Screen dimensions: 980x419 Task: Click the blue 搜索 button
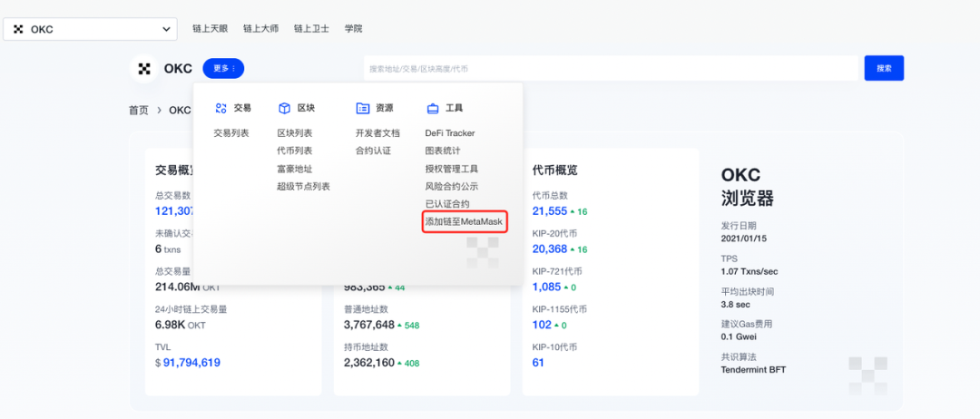pos(884,68)
